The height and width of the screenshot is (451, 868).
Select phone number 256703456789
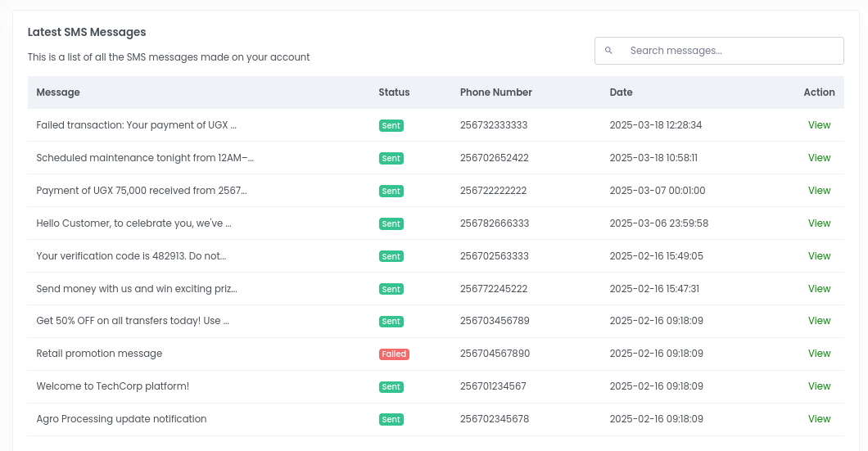pos(495,320)
